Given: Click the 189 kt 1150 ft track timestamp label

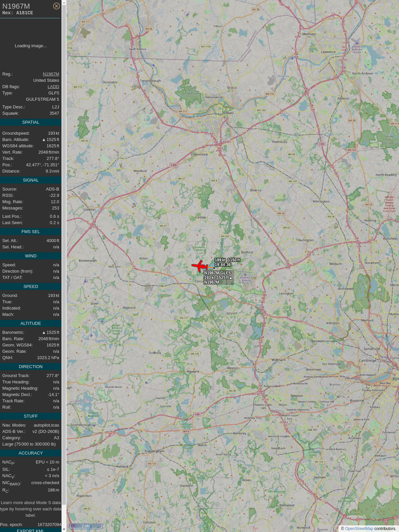Looking at the screenshot, I should [227, 262].
